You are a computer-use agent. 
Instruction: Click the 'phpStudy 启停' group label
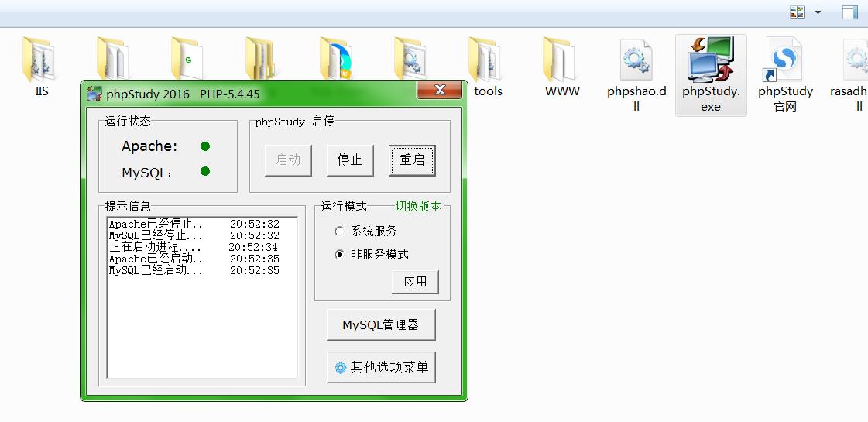[x=294, y=122]
